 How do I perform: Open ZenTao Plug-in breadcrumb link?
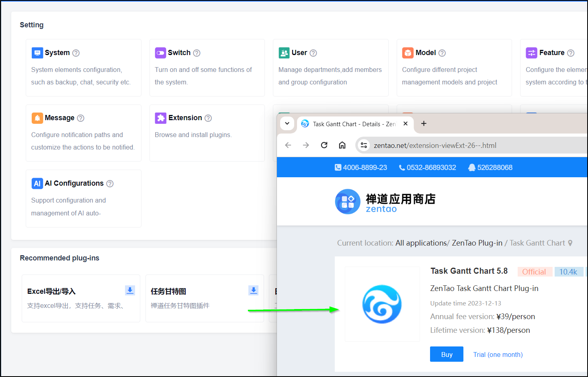(x=477, y=243)
